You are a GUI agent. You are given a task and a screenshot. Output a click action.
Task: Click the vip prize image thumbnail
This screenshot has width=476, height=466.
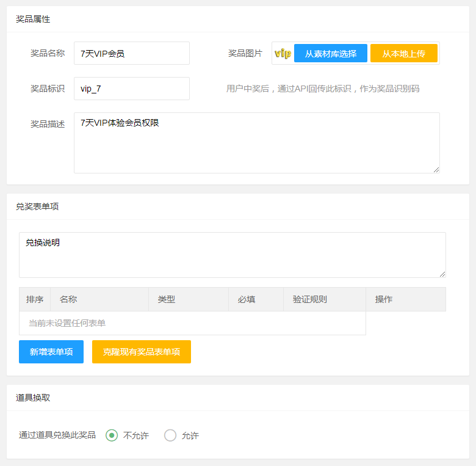(283, 54)
